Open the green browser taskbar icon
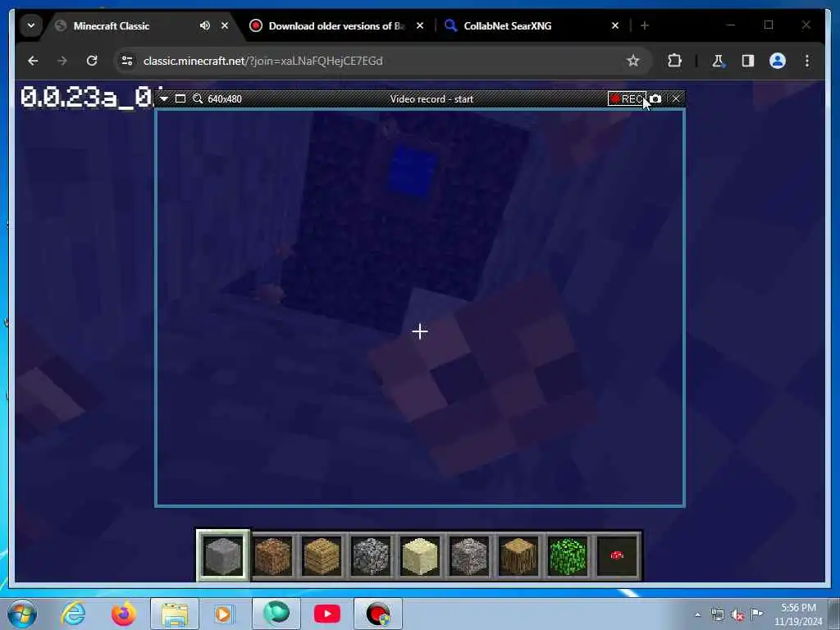840x630 pixels. click(x=276, y=614)
